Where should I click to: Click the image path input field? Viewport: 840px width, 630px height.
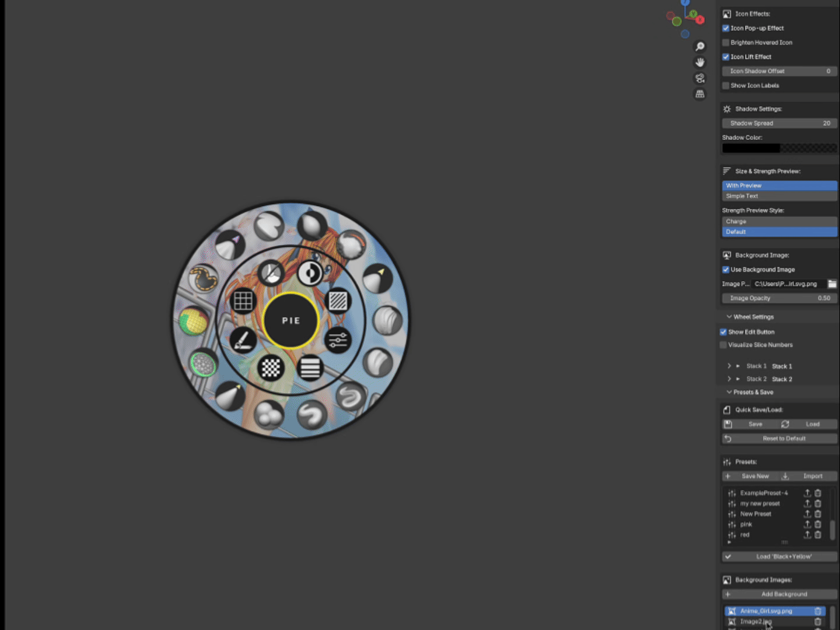pos(789,284)
